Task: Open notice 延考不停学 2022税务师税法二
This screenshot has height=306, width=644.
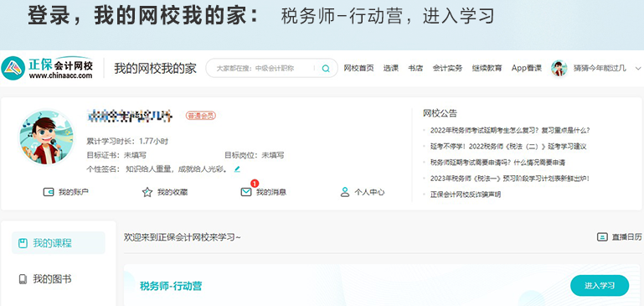Action: [508, 147]
